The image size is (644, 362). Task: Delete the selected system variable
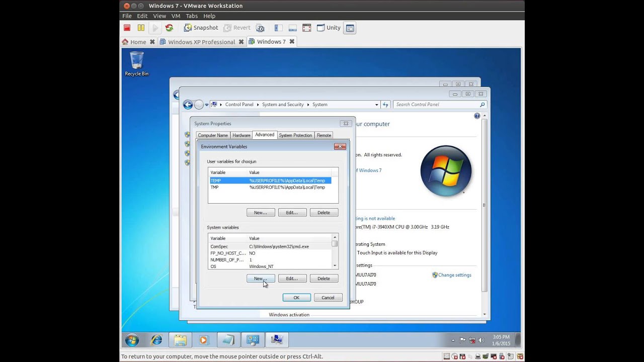click(324, 279)
